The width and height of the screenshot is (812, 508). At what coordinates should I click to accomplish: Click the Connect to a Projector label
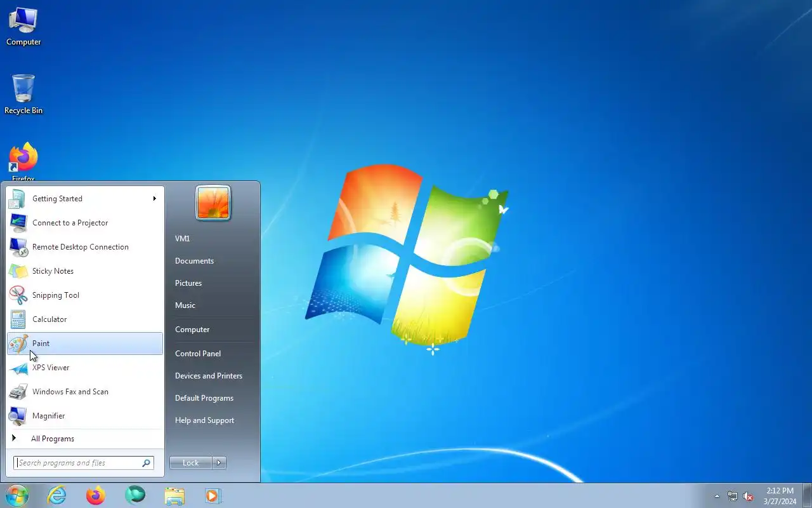click(70, 223)
